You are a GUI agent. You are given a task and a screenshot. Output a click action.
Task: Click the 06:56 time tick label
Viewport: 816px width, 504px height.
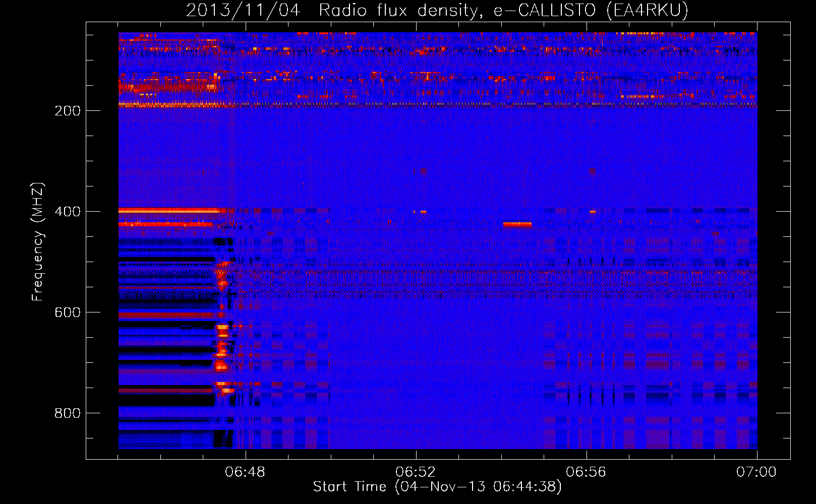point(586,472)
